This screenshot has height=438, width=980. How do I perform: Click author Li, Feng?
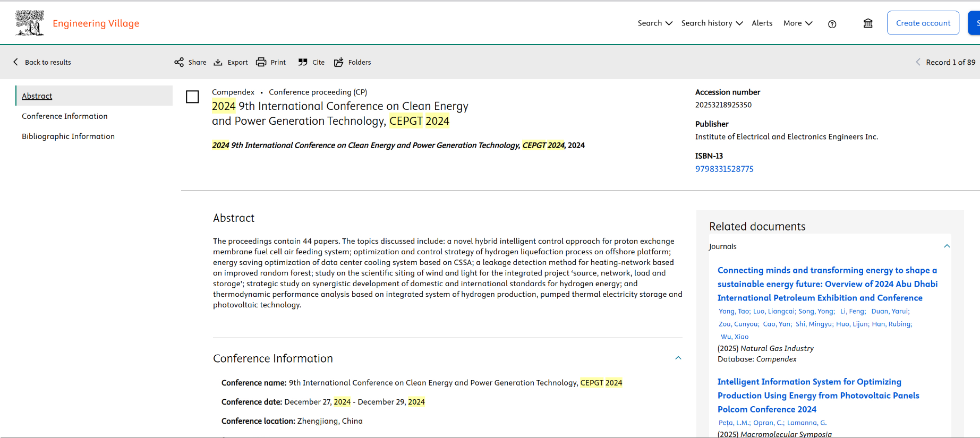853,311
